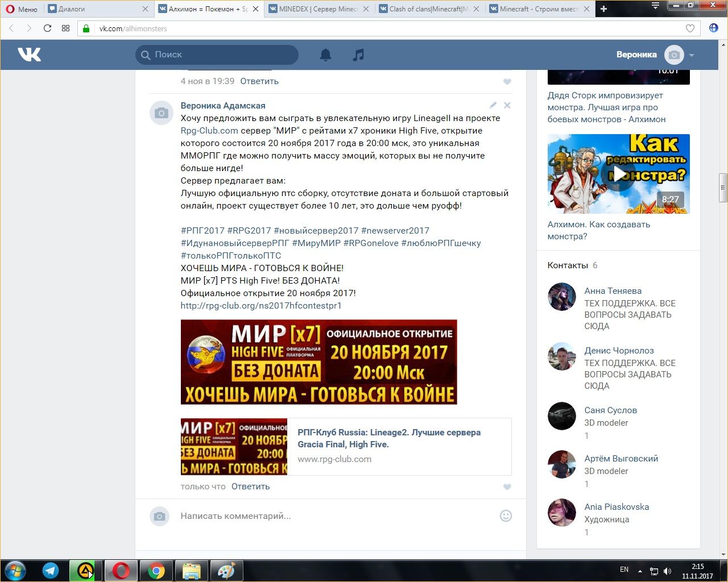Open emoji smiley picker
This screenshot has width=728, height=582.
coord(506,516)
